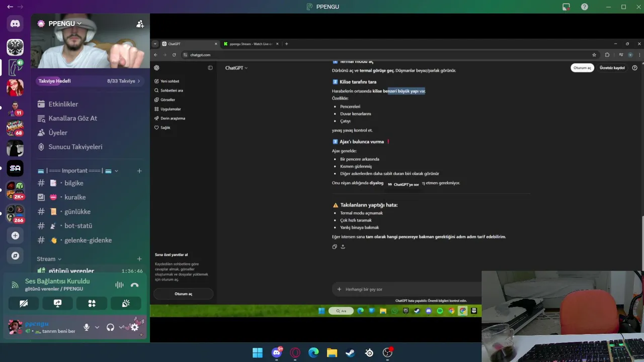Image resolution: width=644 pixels, height=362 pixels.
Task: Open extensions icon in streamed Chrome
Action: pos(607,55)
